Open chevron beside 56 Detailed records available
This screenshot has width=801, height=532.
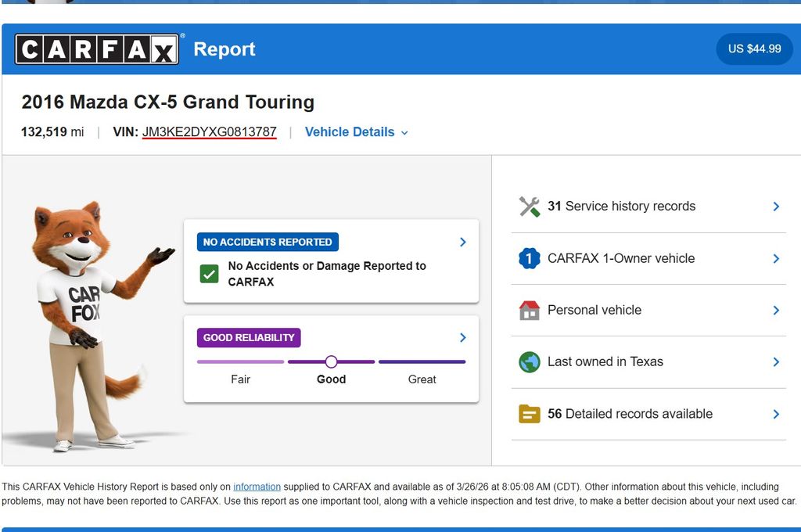pos(776,414)
